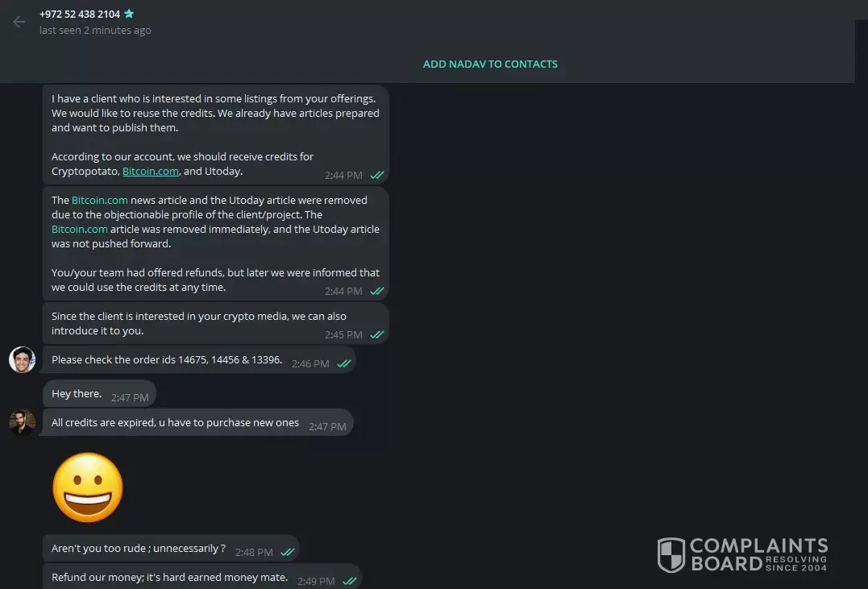The width and height of the screenshot is (868, 589).
Task: Click the star icon beside the phone number
Action: coord(129,14)
